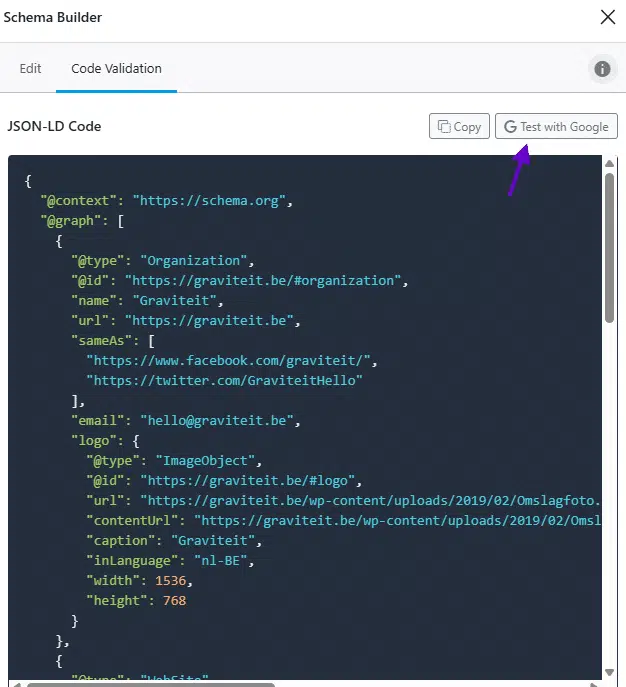Click the name value "Graviteit"

(x=175, y=301)
